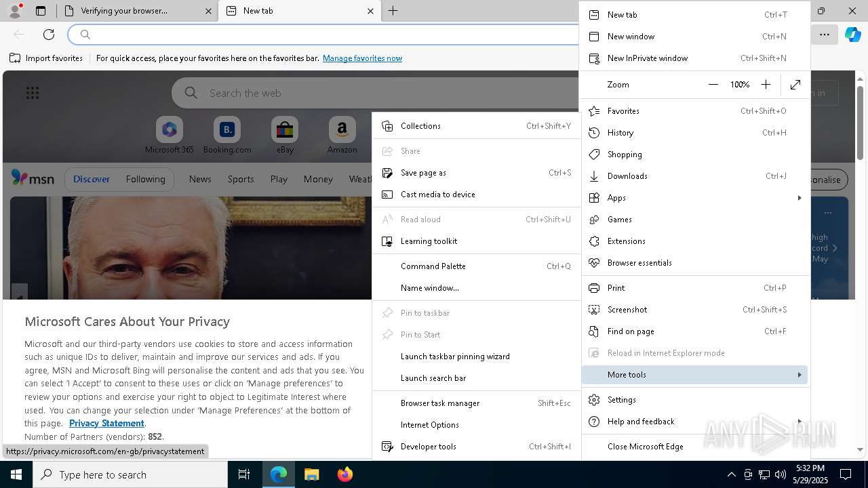Click the Collections icon in submenu
Image resolution: width=868 pixels, height=488 pixels.
[x=387, y=126]
